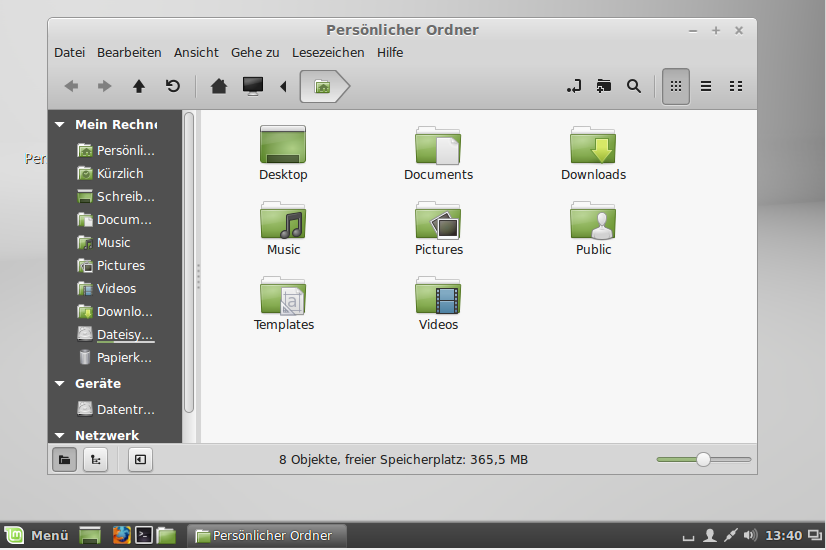Collapse the Geräte sidebar section

click(60, 384)
